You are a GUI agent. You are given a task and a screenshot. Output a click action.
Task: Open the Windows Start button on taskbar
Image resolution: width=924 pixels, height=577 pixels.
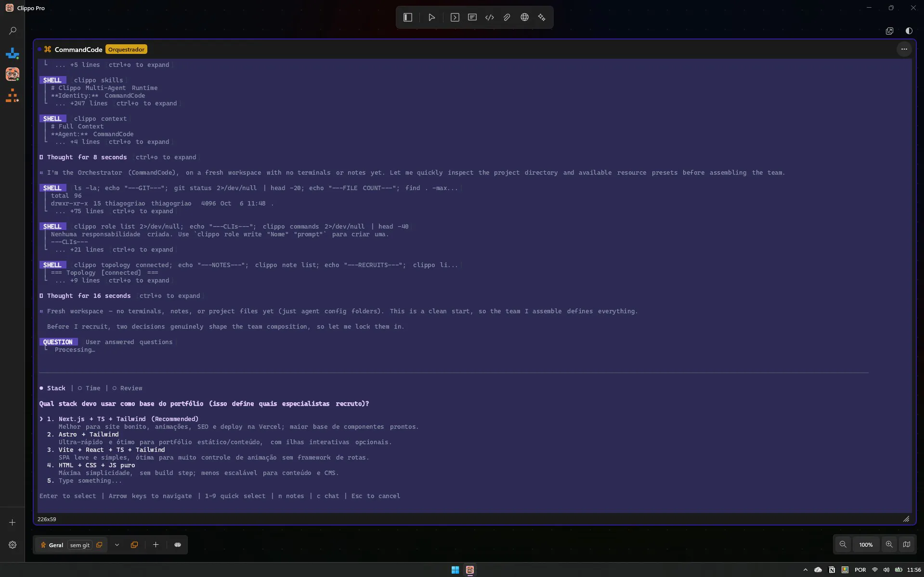point(455,570)
